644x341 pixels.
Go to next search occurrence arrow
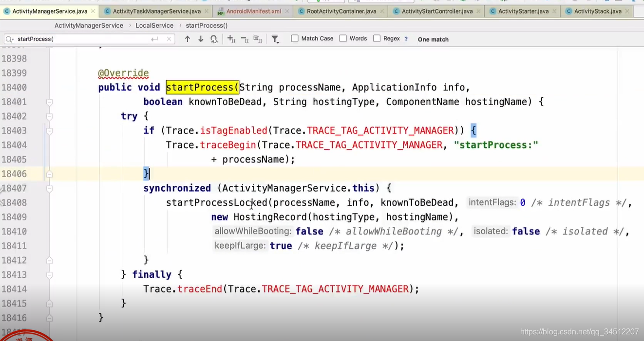point(200,39)
